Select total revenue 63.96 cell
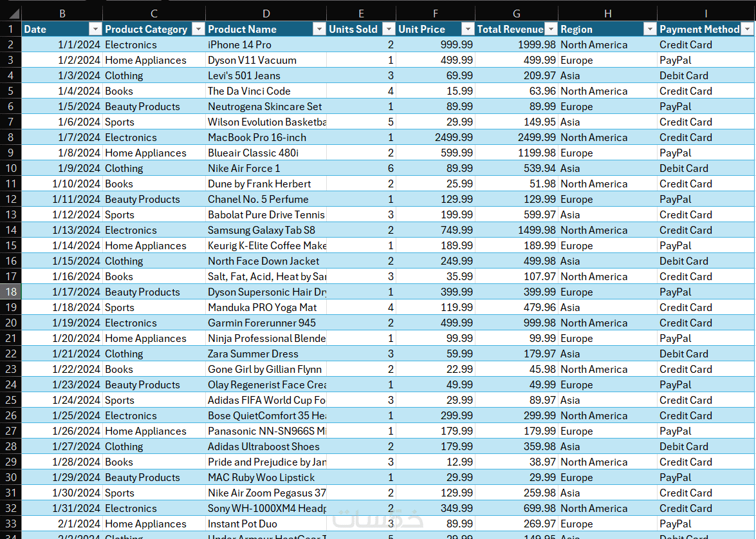Image resolution: width=756 pixels, height=539 pixels. pyautogui.click(x=517, y=91)
